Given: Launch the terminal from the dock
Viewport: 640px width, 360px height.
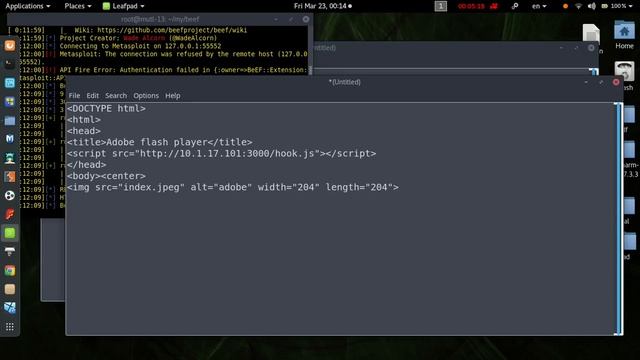Looking at the screenshot, I should tap(10, 64).
